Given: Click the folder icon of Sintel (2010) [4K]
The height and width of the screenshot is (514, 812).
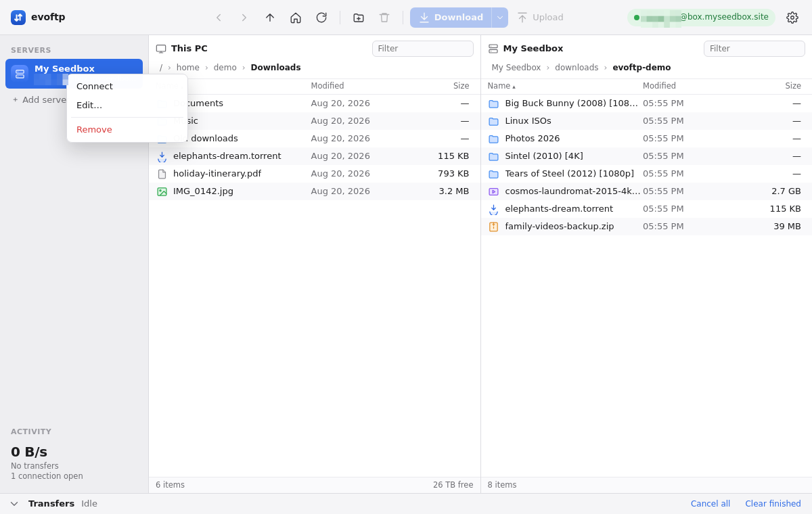Looking at the screenshot, I should coord(493,156).
